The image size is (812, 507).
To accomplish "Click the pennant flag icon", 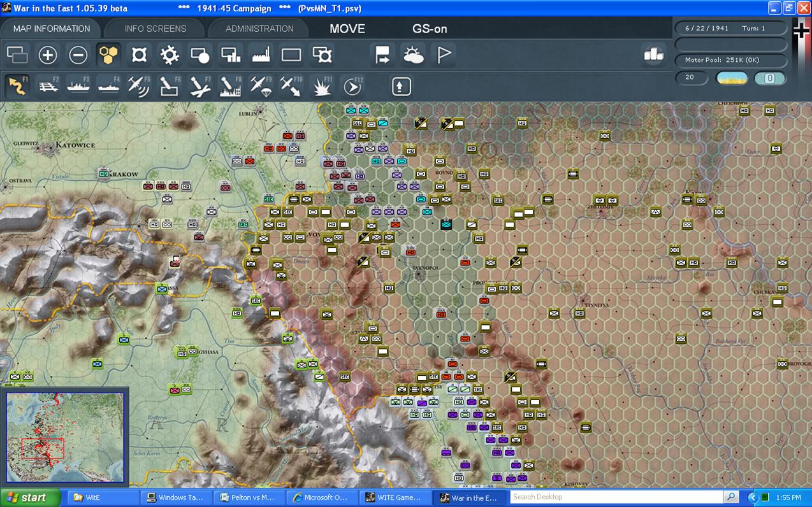I will pos(444,55).
